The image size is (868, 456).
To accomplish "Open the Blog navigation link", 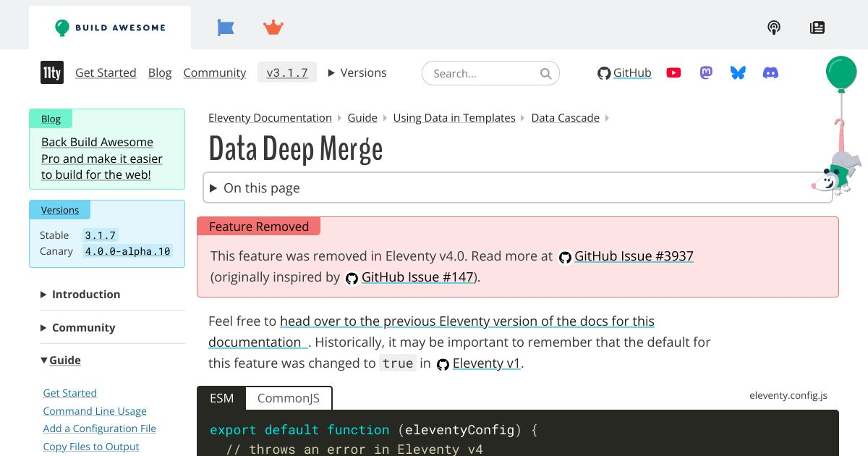I will point(160,72).
